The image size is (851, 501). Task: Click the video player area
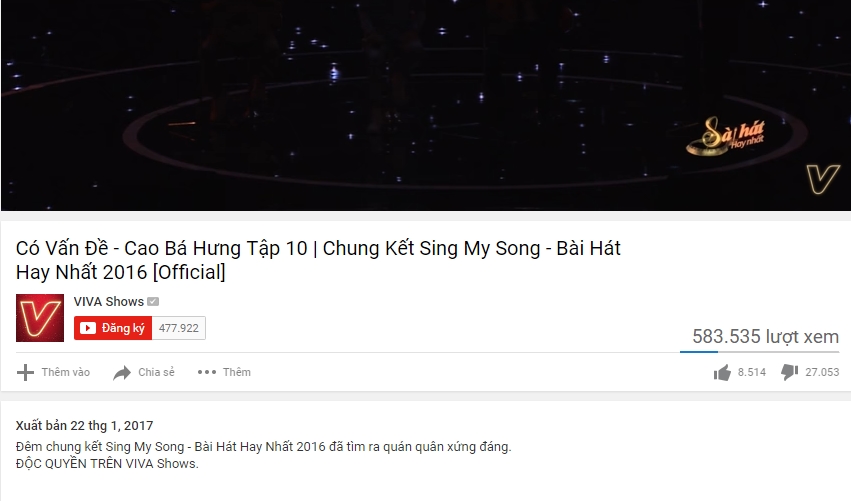[426, 105]
